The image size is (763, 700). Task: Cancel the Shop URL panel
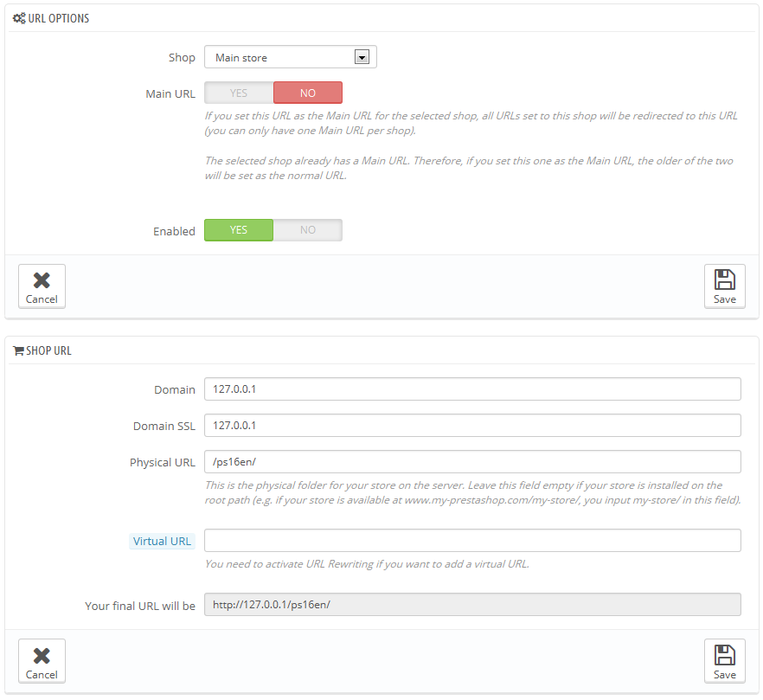tap(42, 661)
